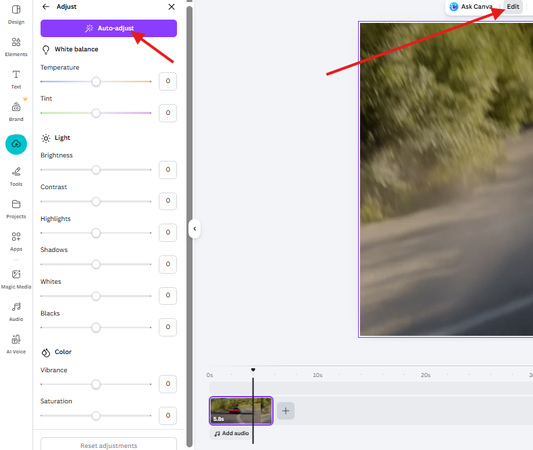533x450 pixels.
Task: Focus the Tint value field
Action: point(168,113)
